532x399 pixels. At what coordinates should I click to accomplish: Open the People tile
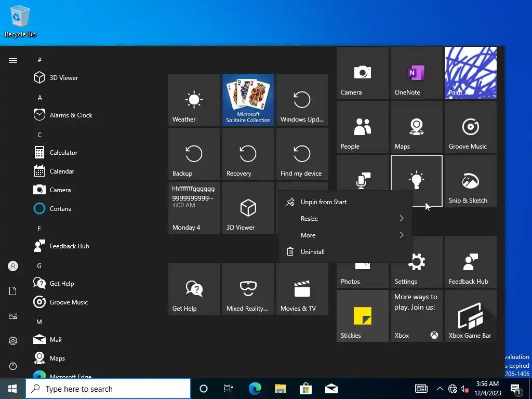(x=362, y=127)
